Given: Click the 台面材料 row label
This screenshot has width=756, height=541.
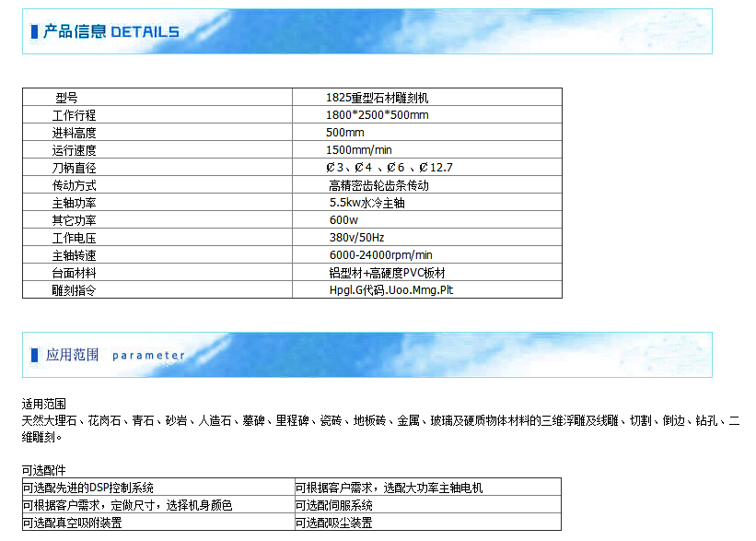Looking at the screenshot, I should (x=74, y=273).
